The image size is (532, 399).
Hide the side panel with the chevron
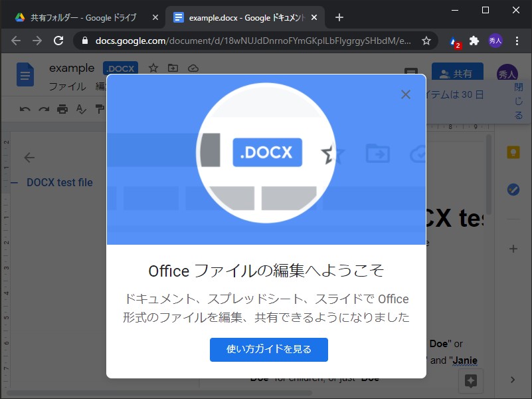coord(513,380)
